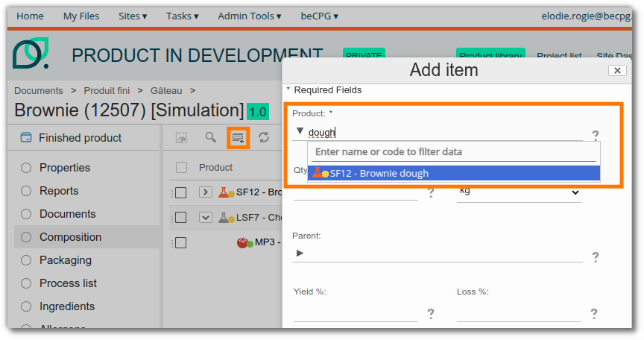Click the beCPG logo icon

(31, 53)
